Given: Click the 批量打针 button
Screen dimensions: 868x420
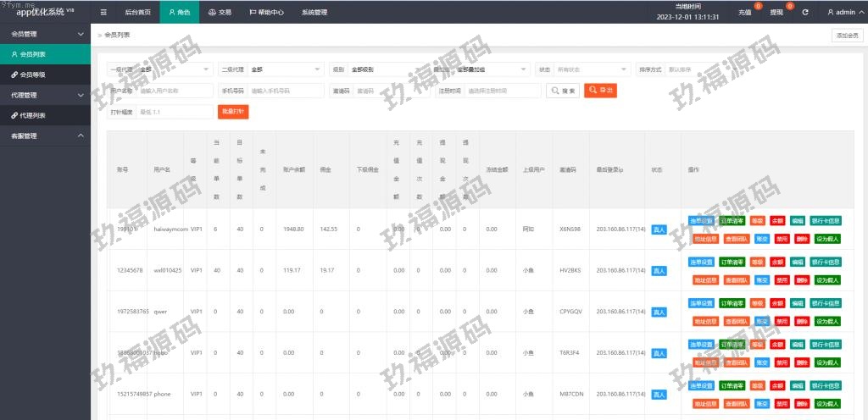Looking at the screenshot, I should pyautogui.click(x=233, y=112).
